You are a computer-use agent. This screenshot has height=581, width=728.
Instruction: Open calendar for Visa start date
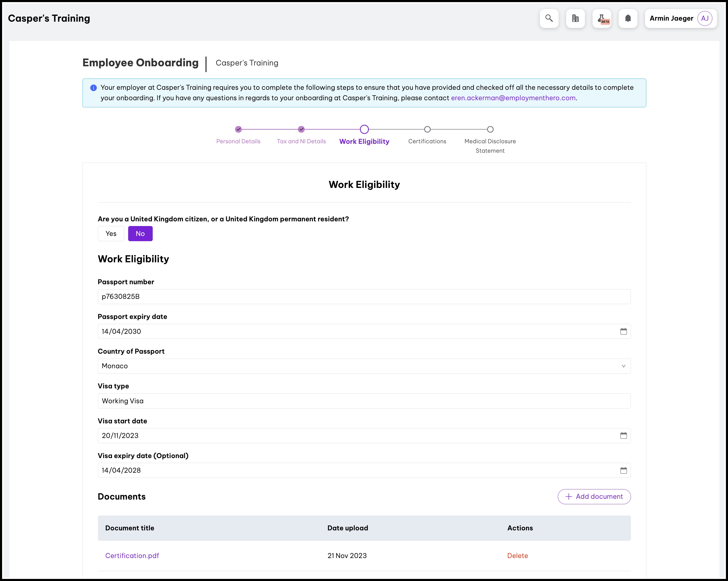(x=623, y=436)
